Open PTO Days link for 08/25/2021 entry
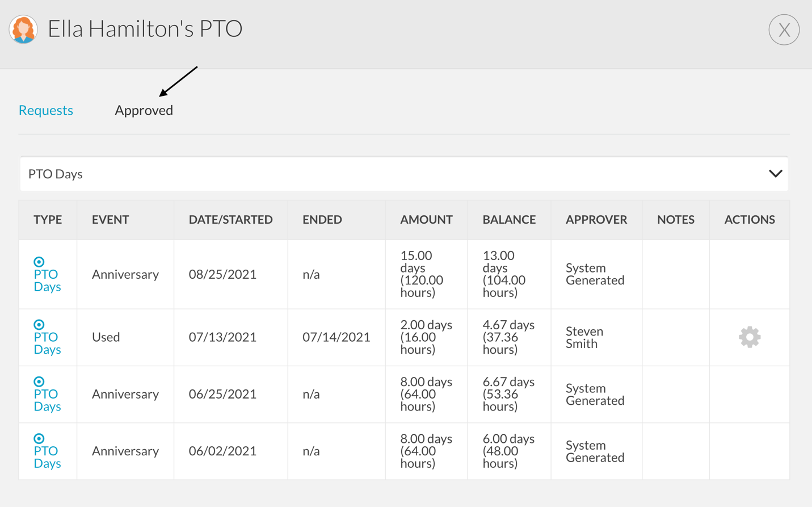Image resolution: width=812 pixels, height=507 pixels. (47, 280)
